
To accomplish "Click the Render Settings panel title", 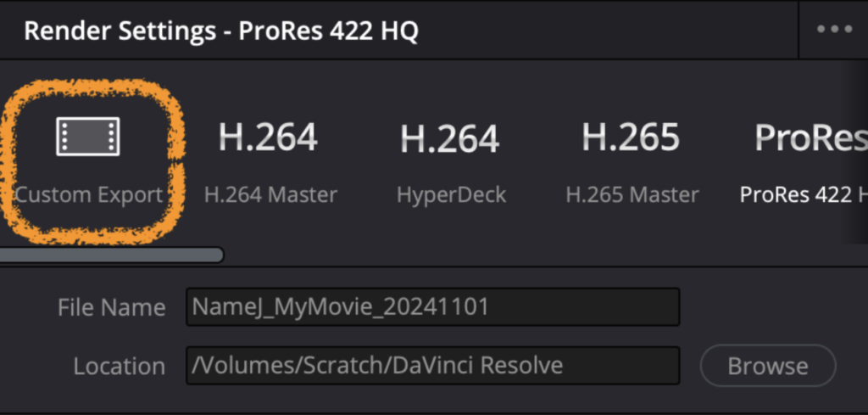I will pyautogui.click(x=220, y=31).
